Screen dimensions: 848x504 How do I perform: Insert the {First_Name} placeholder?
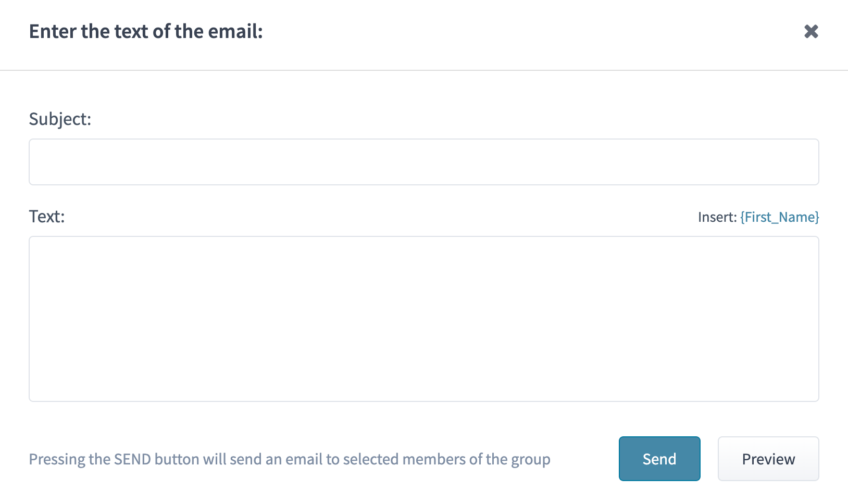tap(779, 217)
